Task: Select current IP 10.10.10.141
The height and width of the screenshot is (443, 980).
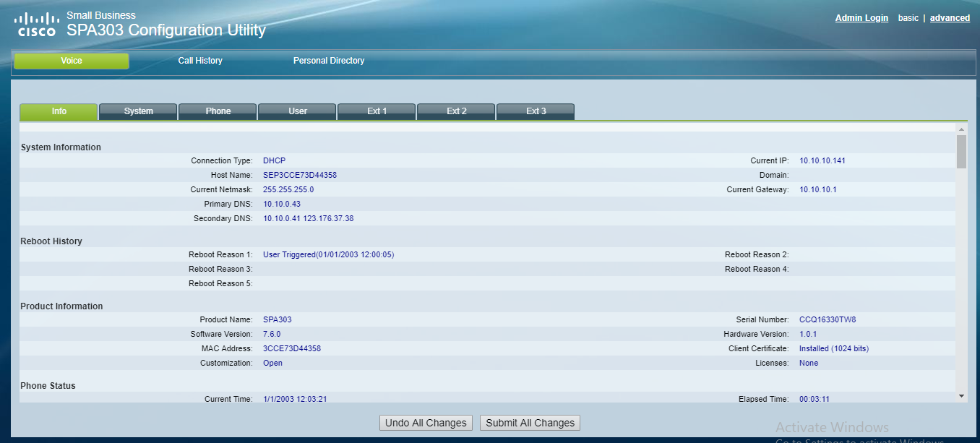Action: pyautogui.click(x=822, y=160)
